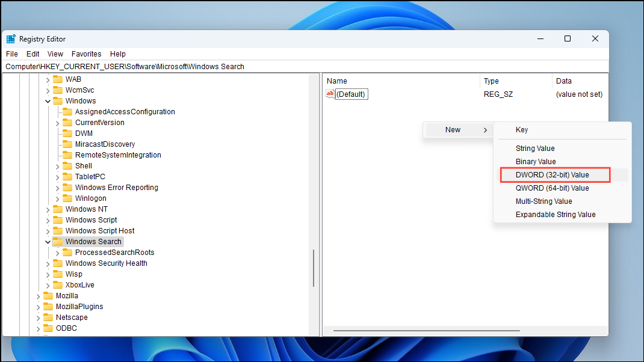Screen dimensions: 644x362
Task: Click the tree pane vertical scrollbar thumb
Action: (x=314, y=268)
